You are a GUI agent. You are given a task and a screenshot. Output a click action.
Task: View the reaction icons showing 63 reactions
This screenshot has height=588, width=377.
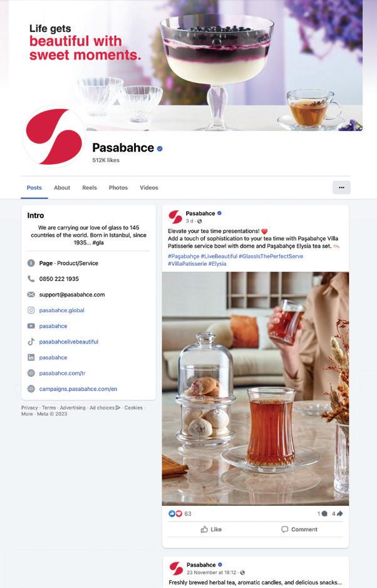click(175, 513)
